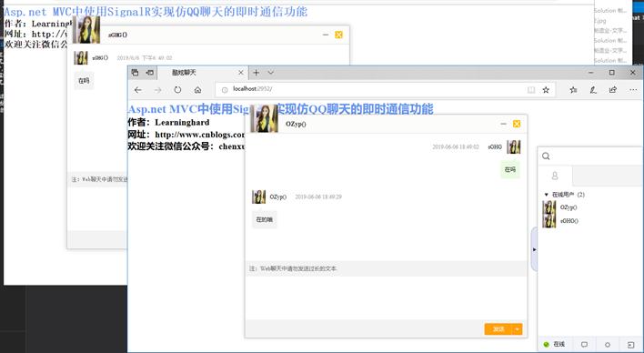Viewport: 644px width, 353px height.
Task: Click Asp.net MVC heading in background window
Action: 156,12
